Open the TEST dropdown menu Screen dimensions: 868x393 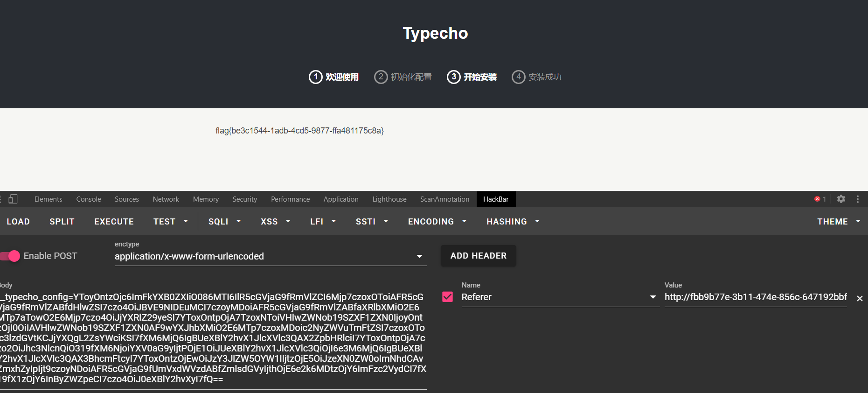[171, 222]
